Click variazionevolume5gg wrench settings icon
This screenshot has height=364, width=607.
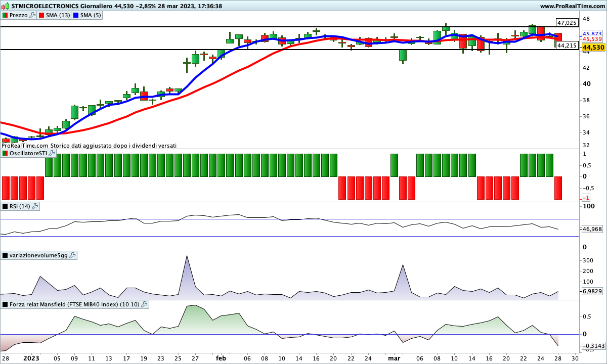(x=72, y=255)
